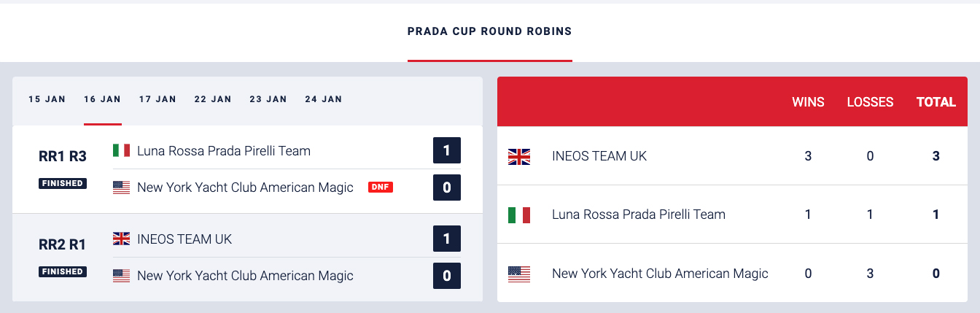980x313 pixels.
Task: Open the 22 JAN date tab
Action: tap(213, 99)
